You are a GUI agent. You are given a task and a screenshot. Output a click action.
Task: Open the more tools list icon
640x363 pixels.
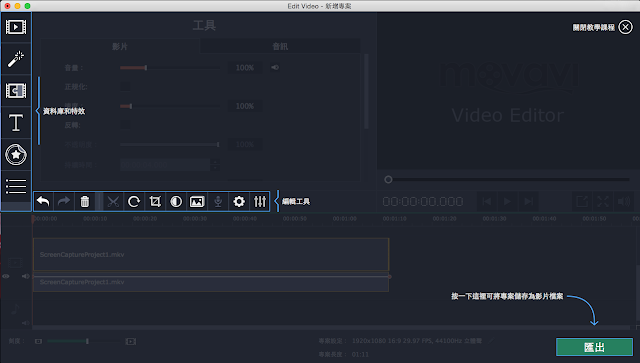(16, 186)
